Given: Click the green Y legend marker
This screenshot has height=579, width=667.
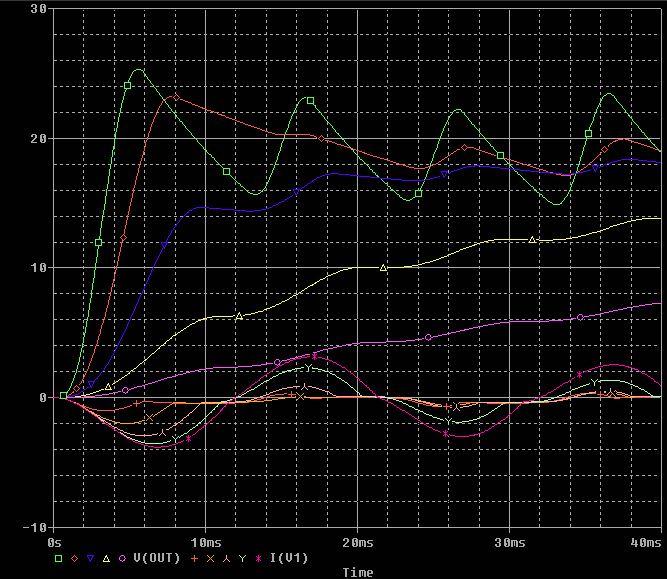Looking at the screenshot, I should pos(242,559).
